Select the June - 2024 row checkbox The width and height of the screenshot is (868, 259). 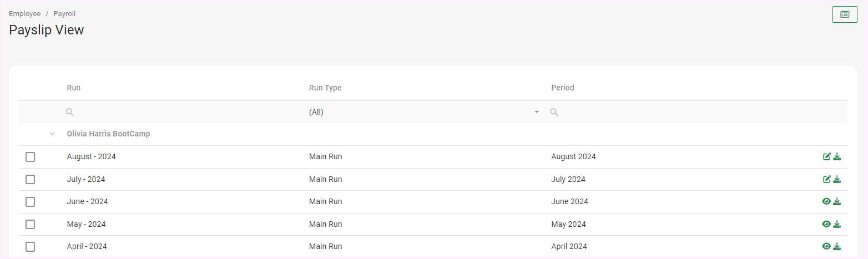[31, 202]
